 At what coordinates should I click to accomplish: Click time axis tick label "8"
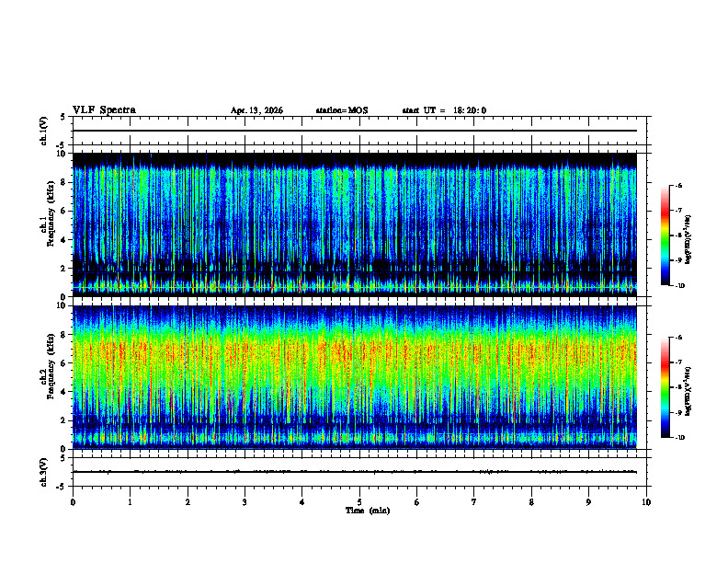pyautogui.click(x=531, y=502)
